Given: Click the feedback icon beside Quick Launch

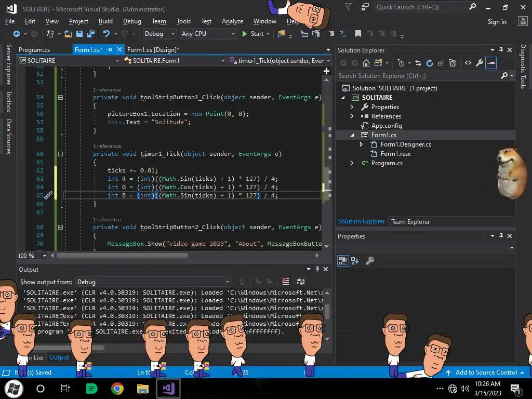Looking at the screenshot, I should (365, 7).
